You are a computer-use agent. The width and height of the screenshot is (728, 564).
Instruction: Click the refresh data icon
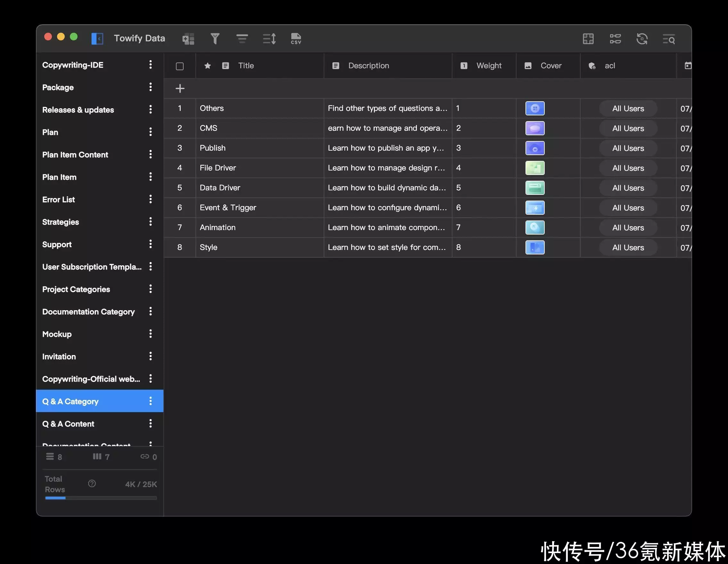point(642,39)
